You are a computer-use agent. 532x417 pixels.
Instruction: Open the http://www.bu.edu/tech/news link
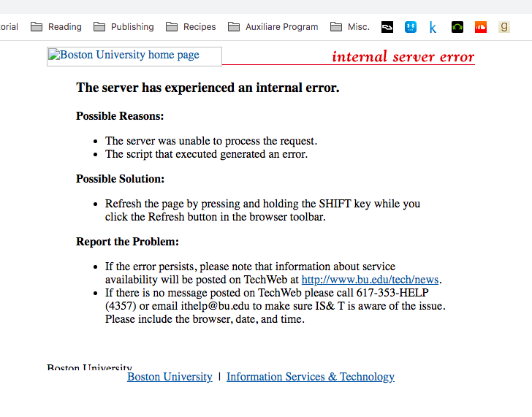[370, 280]
